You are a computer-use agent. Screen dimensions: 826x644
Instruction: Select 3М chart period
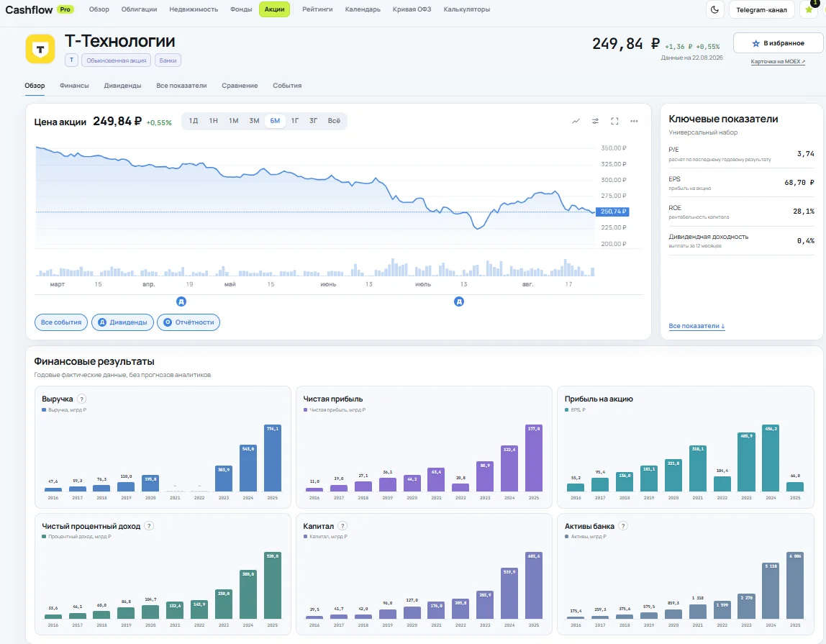point(255,121)
